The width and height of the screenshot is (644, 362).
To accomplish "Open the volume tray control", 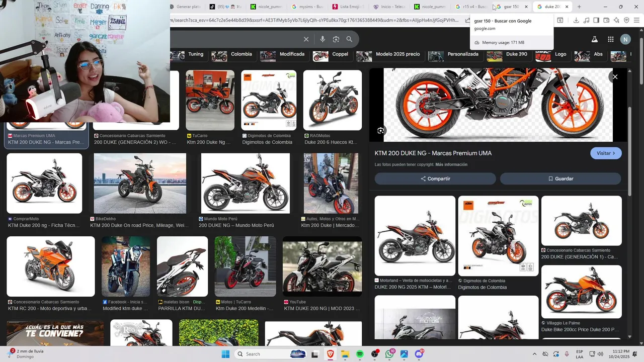I will (x=601, y=354).
